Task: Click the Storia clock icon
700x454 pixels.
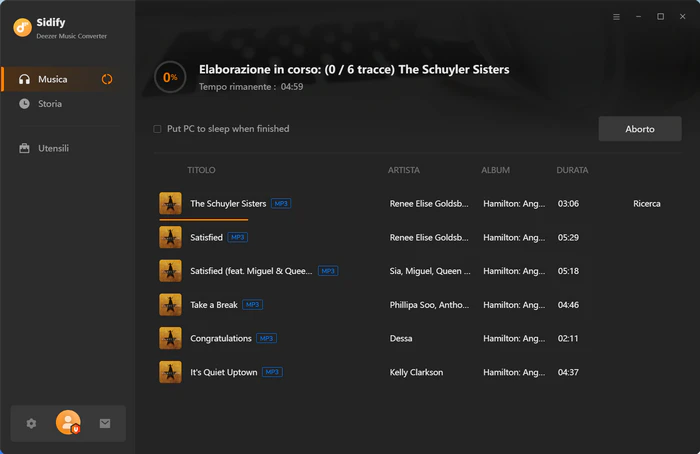Action: 25,104
